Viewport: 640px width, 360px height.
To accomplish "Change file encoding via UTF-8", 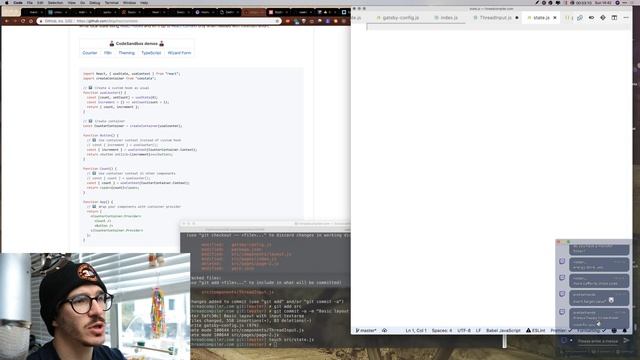I will pos(464,330).
